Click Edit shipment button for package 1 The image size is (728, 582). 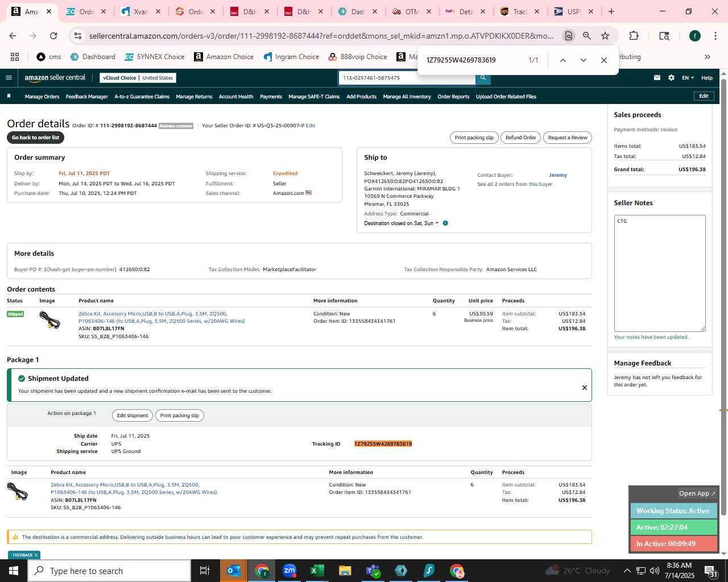pos(133,415)
